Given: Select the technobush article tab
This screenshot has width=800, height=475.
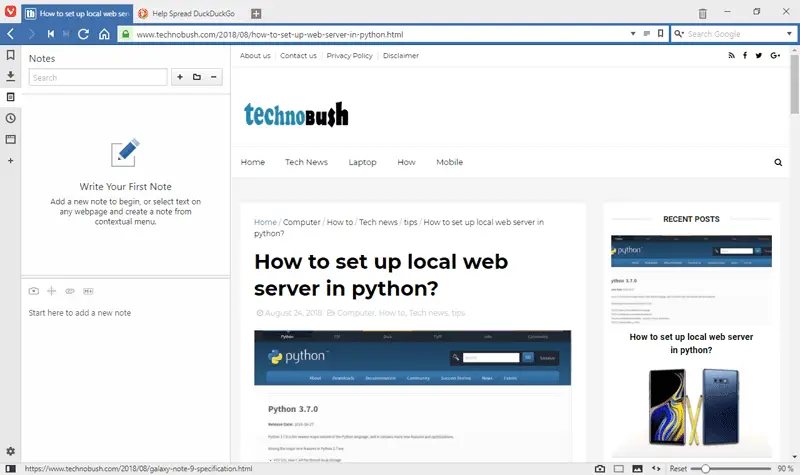Looking at the screenshot, I should tap(77, 14).
